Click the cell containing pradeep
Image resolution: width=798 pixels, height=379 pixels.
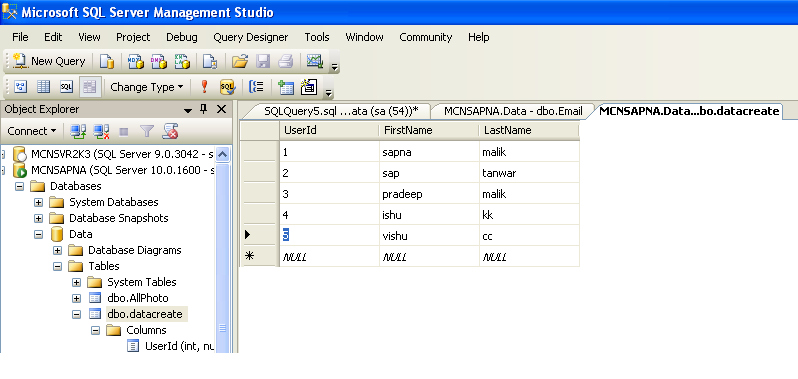(429, 194)
